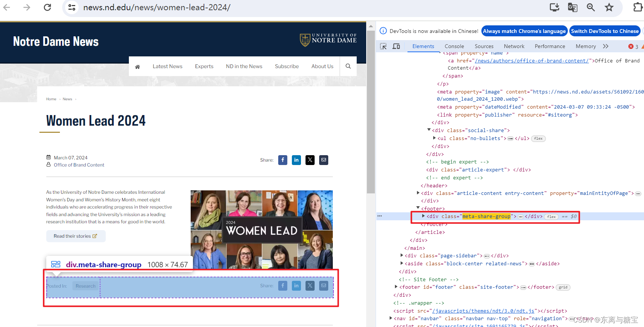Viewport: 644px width, 327px height.
Task: Click the News breadcrumb link
Action: [x=67, y=99]
